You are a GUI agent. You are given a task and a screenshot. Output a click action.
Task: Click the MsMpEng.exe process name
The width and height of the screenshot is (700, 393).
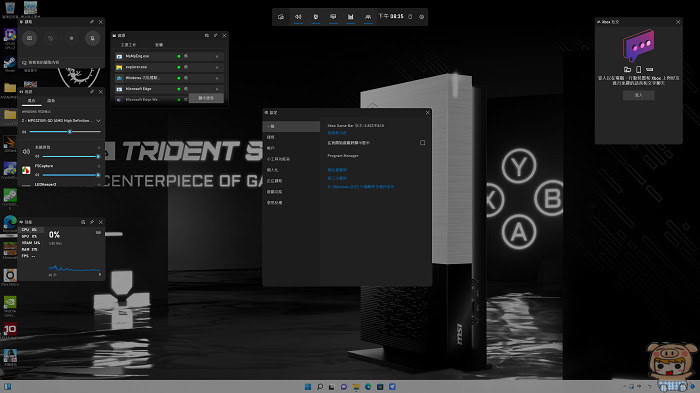(x=137, y=56)
